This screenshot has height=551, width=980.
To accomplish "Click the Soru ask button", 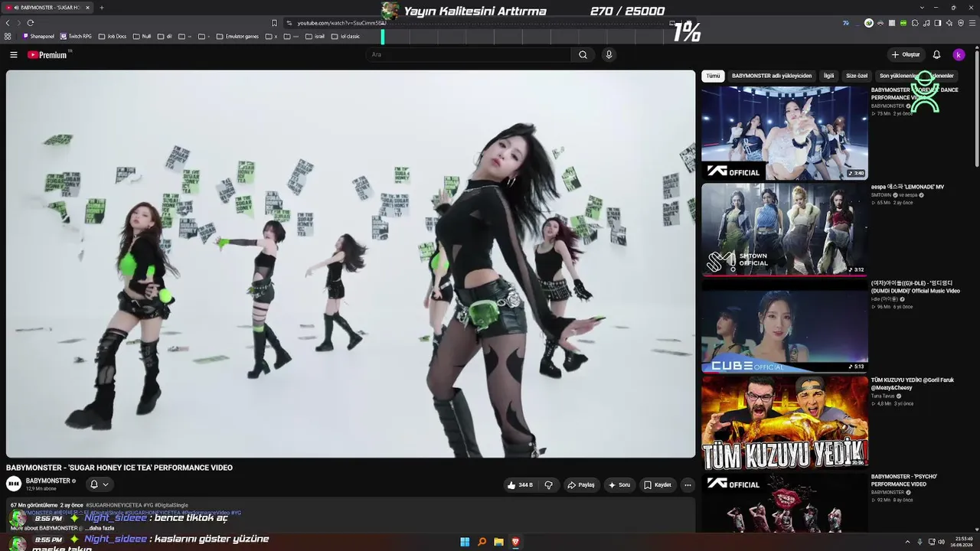I will (619, 484).
